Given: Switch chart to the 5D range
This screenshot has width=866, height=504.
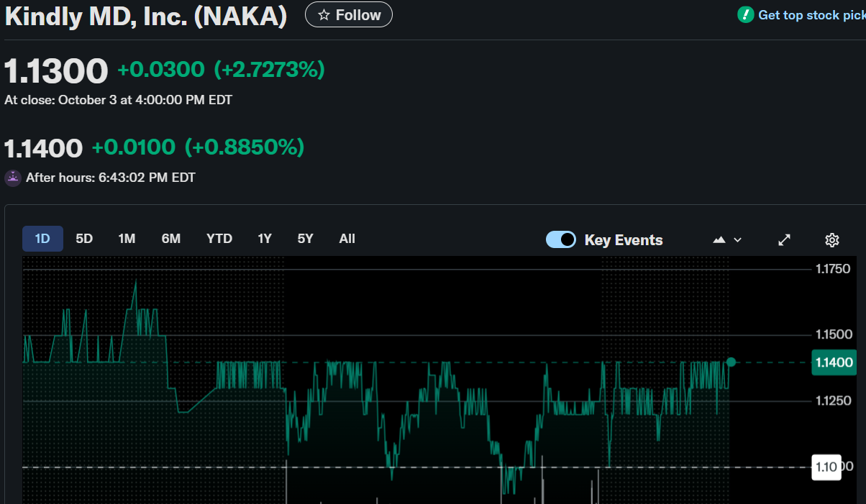Looking at the screenshot, I should [x=84, y=239].
